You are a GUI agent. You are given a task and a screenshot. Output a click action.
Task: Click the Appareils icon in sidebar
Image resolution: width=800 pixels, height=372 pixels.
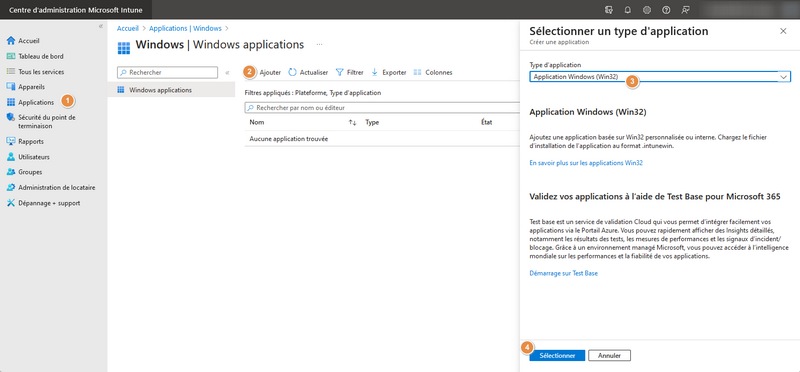click(11, 87)
